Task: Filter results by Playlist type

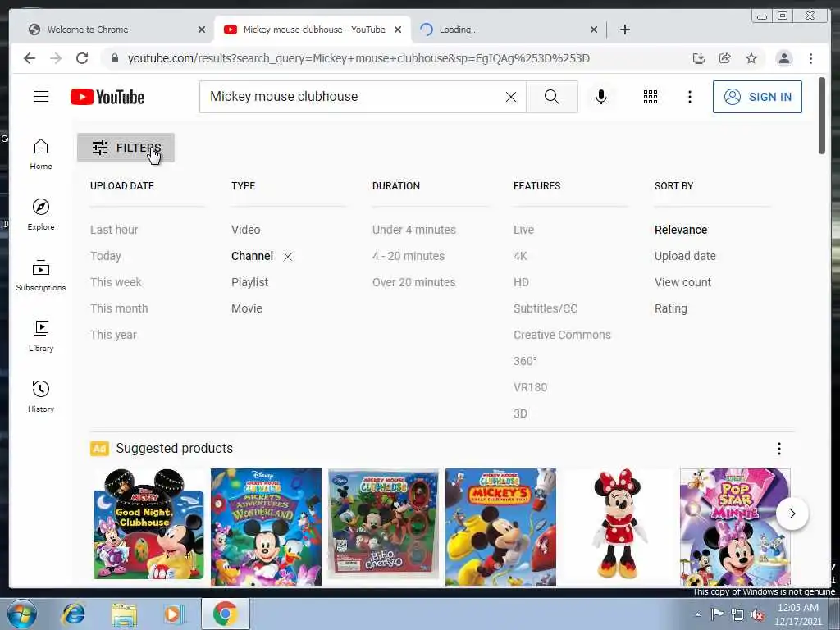Action: [249, 282]
